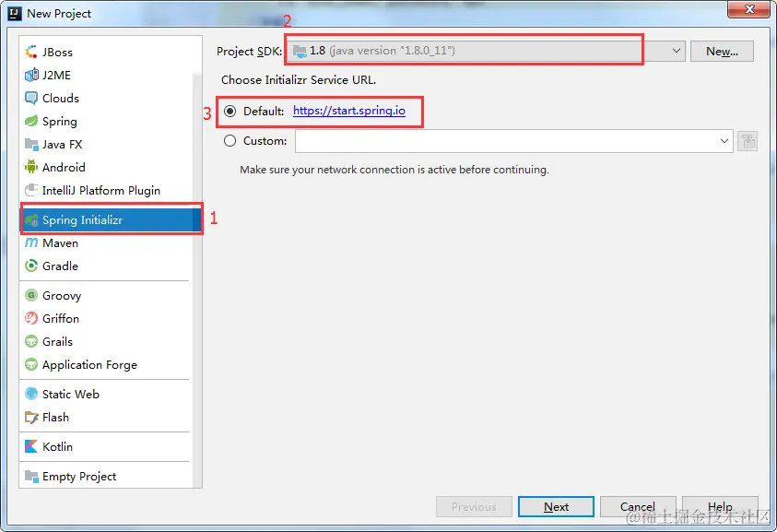Expand the Custom URL dropdown arrow
The height and width of the screenshot is (532, 777).
coord(724,141)
